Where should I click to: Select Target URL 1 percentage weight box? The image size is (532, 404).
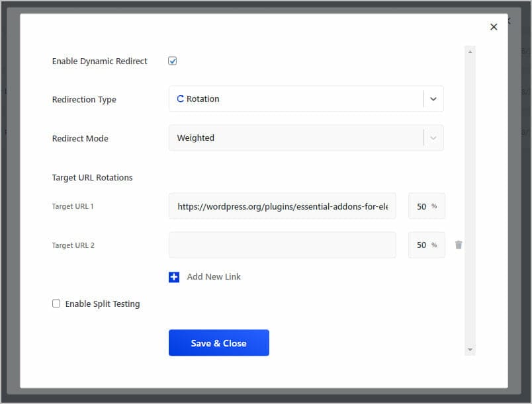click(x=427, y=206)
